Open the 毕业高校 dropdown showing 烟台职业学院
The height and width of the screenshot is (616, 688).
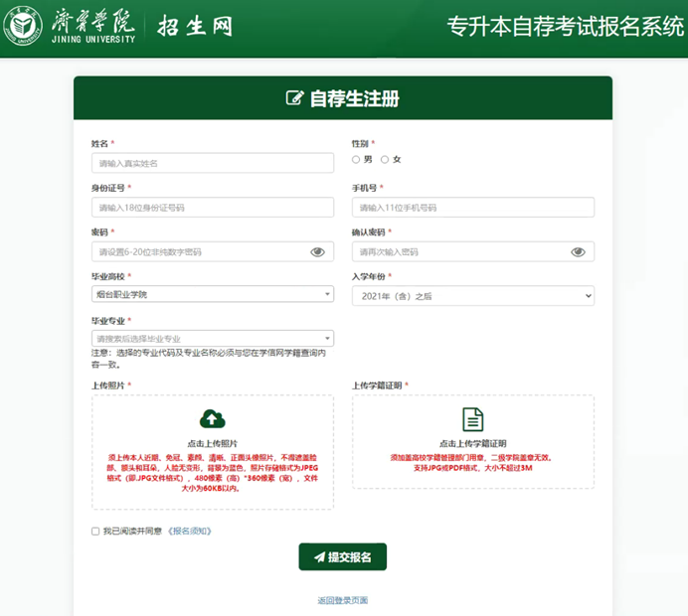pyautogui.click(x=212, y=295)
